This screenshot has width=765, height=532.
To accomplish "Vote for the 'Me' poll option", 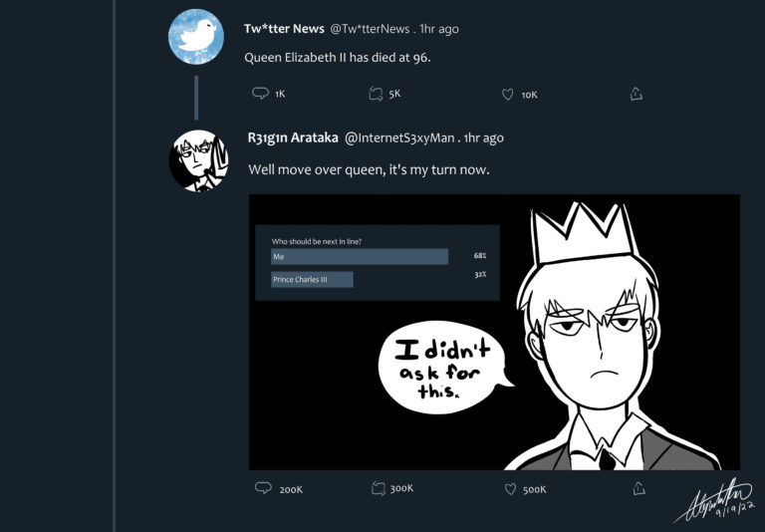I will pyautogui.click(x=360, y=257).
